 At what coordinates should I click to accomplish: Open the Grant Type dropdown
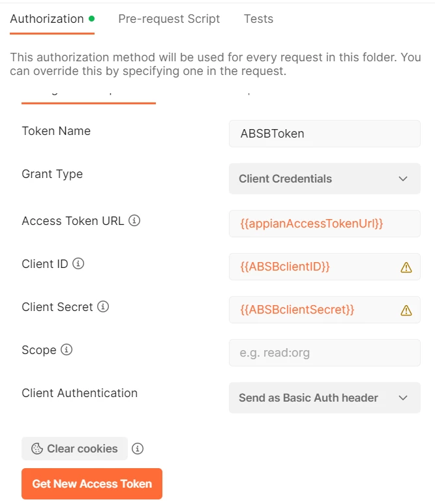(x=324, y=179)
